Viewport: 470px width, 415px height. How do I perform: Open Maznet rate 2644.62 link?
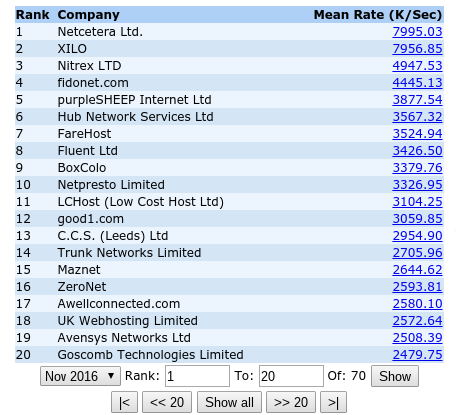(x=417, y=270)
